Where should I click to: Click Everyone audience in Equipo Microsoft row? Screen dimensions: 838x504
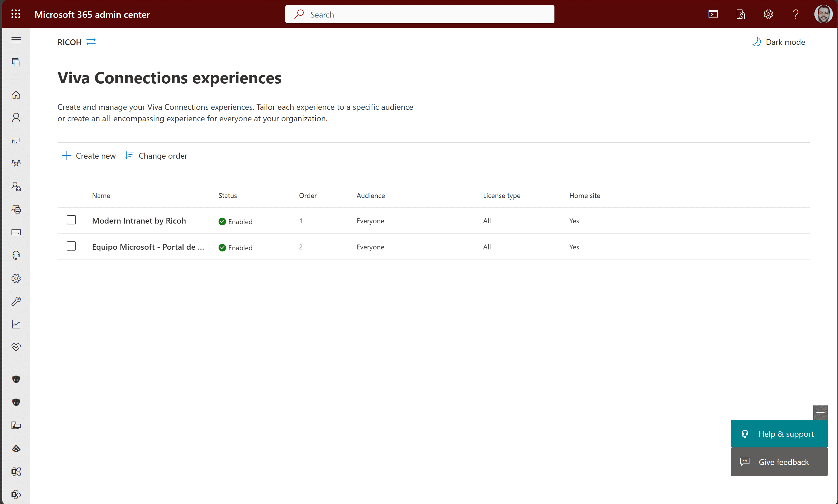coord(370,247)
